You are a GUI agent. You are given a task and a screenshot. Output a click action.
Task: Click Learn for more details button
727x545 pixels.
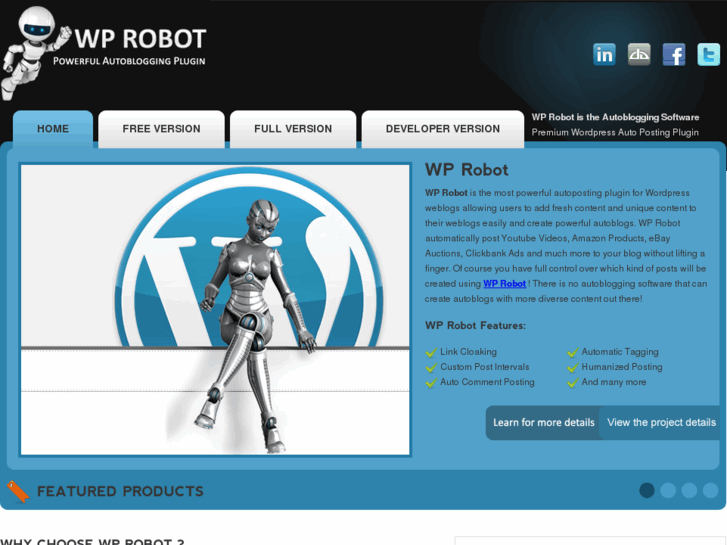point(543,423)
